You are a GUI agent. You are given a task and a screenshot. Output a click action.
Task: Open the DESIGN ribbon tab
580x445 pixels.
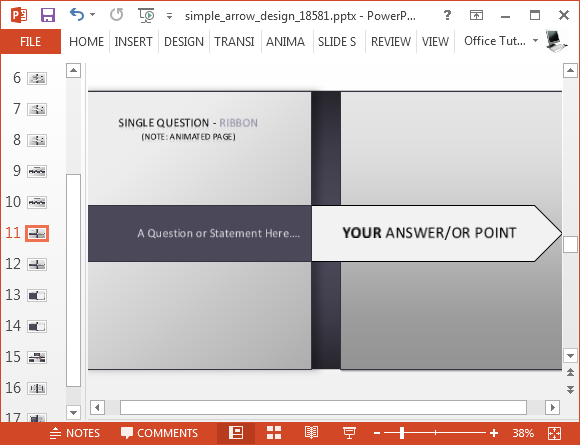[184, 41]
